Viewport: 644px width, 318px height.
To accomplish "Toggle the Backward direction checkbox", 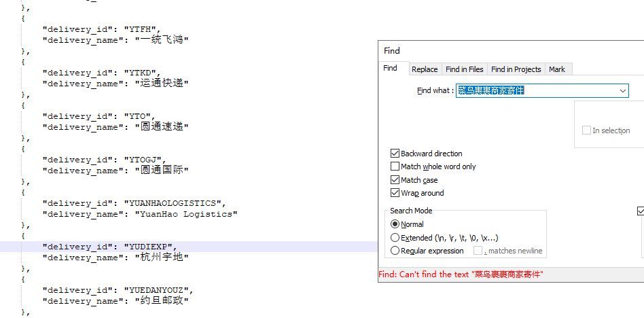I will (395, 154).
